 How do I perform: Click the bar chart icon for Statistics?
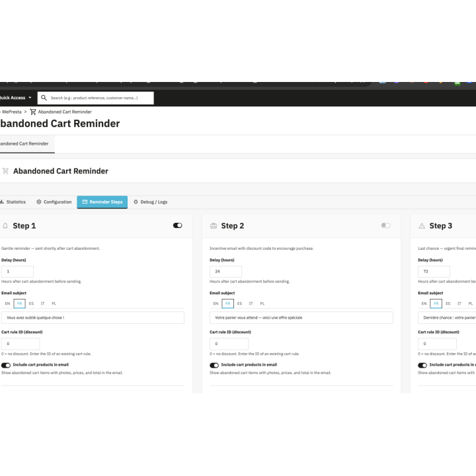click(2, 202)
